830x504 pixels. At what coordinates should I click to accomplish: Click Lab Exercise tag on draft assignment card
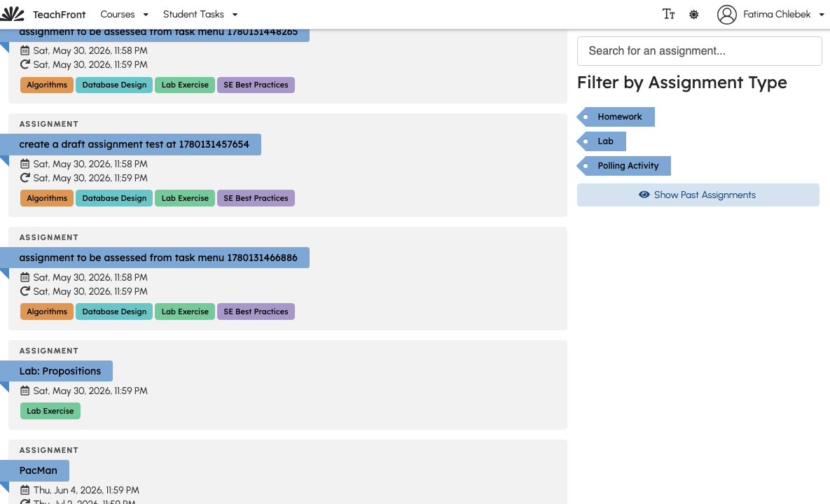coord(185,198)
